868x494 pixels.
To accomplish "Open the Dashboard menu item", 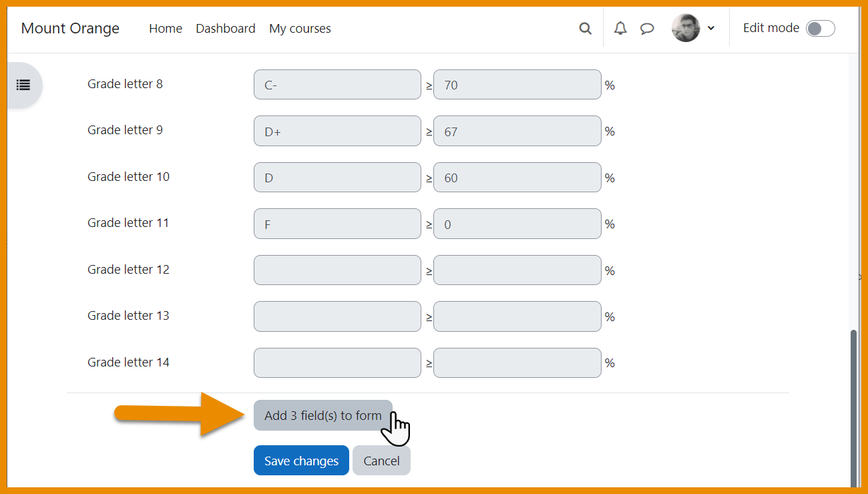I will click(226, 29).
